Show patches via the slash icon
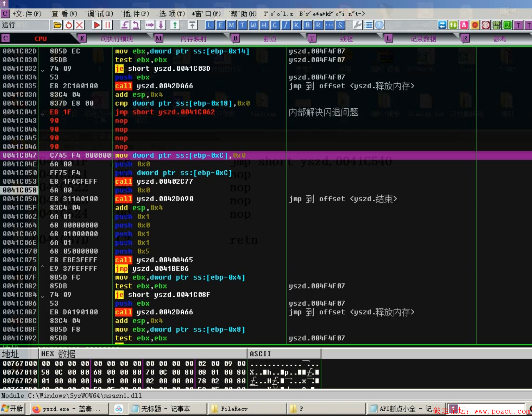The height and width of the screenshot is (416, 532). tap(286, 25)
